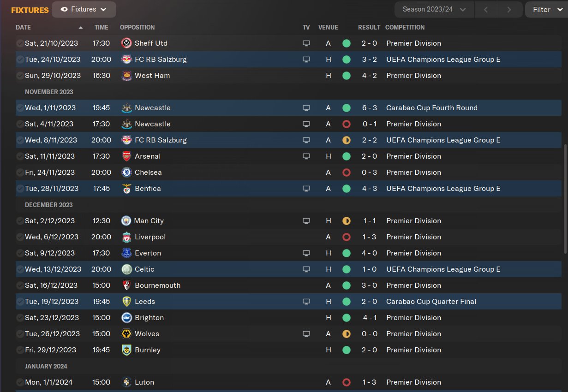The height and width of the screenshot is (392, 568).
Task: Click the green win indicator for Everton match
Action: pos(347,253)
